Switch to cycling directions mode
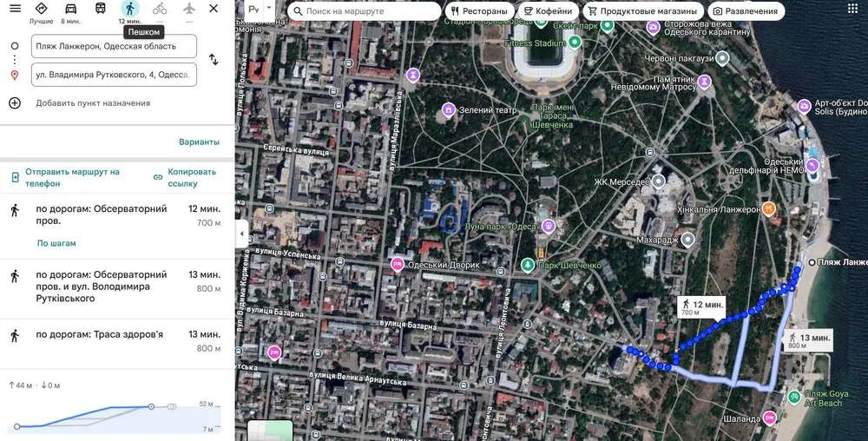The width and height of the screenshot is (868, 441). [x=160, y=9]
